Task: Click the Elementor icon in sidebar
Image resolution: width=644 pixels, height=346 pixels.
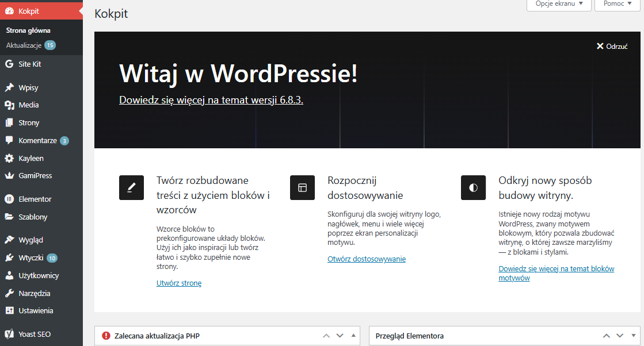Action: (x=9, y=199)
